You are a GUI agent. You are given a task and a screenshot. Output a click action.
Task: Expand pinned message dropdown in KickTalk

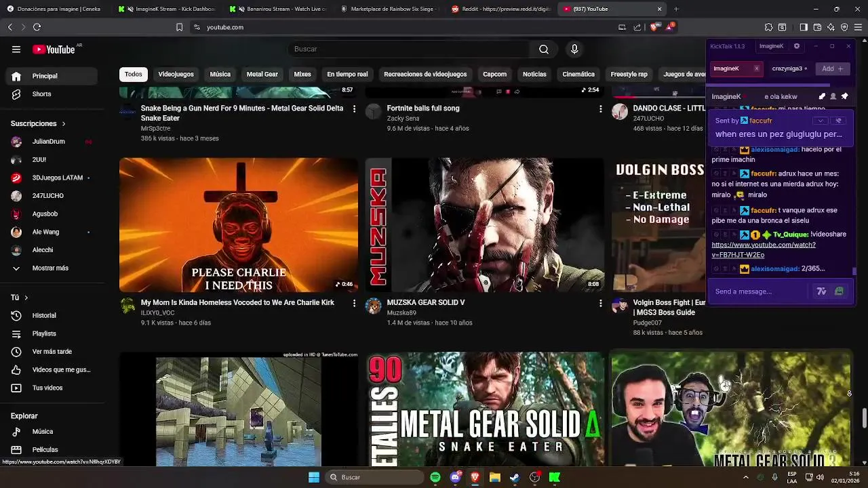pos(821,121)
